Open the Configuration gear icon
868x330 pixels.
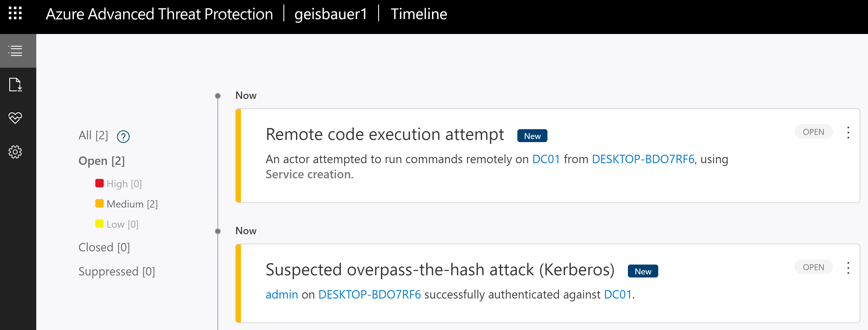[x=15, y=152]
